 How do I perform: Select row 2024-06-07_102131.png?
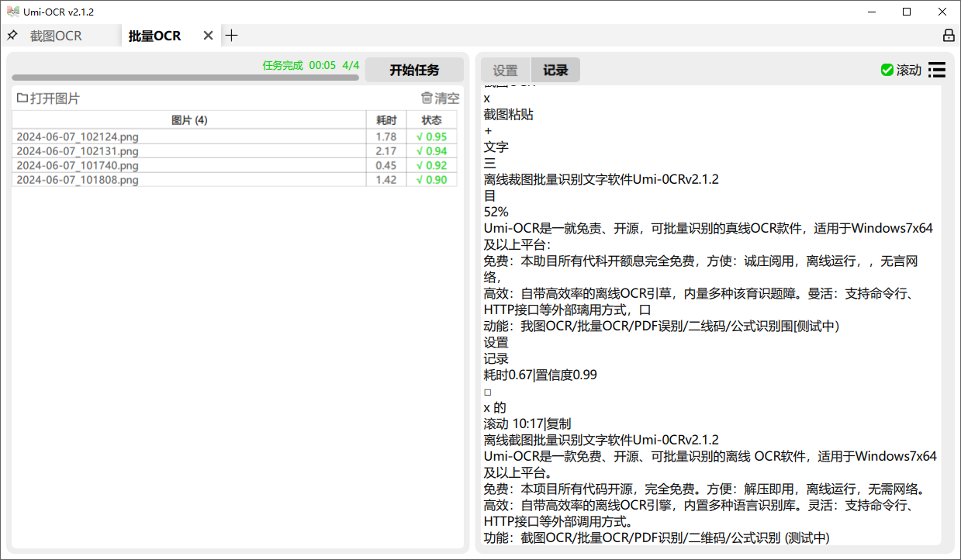click(234, 151)
